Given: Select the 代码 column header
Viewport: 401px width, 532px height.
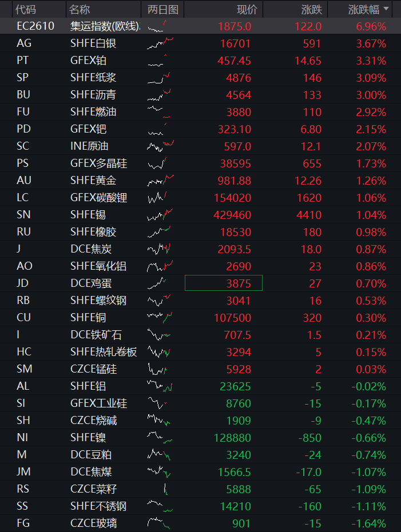Looking at the screenshot, I should (26, 10).
